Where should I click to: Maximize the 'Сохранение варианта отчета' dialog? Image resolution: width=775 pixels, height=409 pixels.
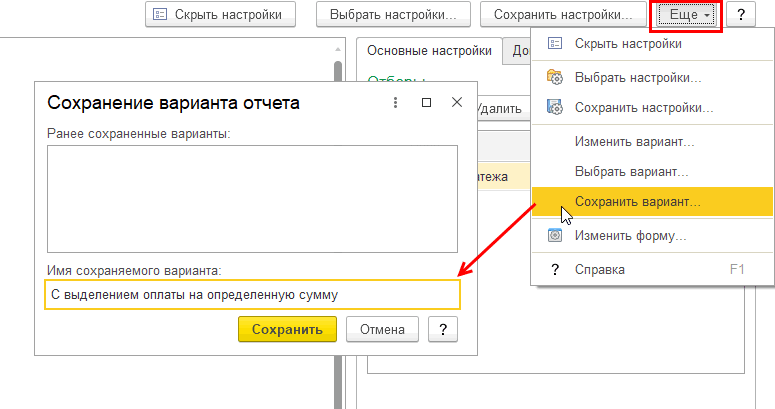[426, 102]
